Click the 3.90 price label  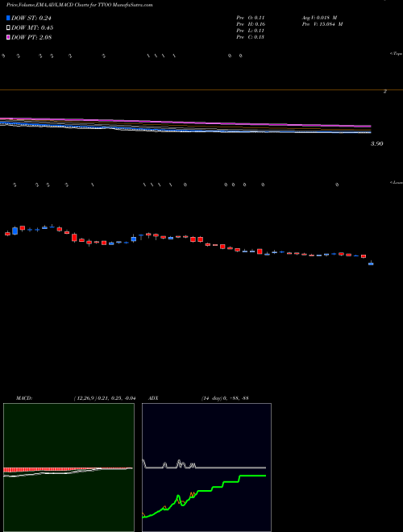click(x=376, y=143)
